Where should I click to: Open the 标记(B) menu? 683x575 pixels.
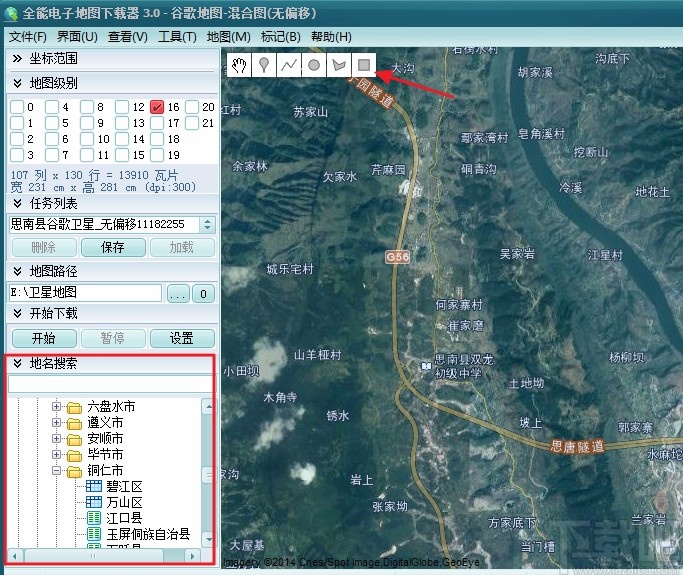pyautogui.click(x=281, y=37)
